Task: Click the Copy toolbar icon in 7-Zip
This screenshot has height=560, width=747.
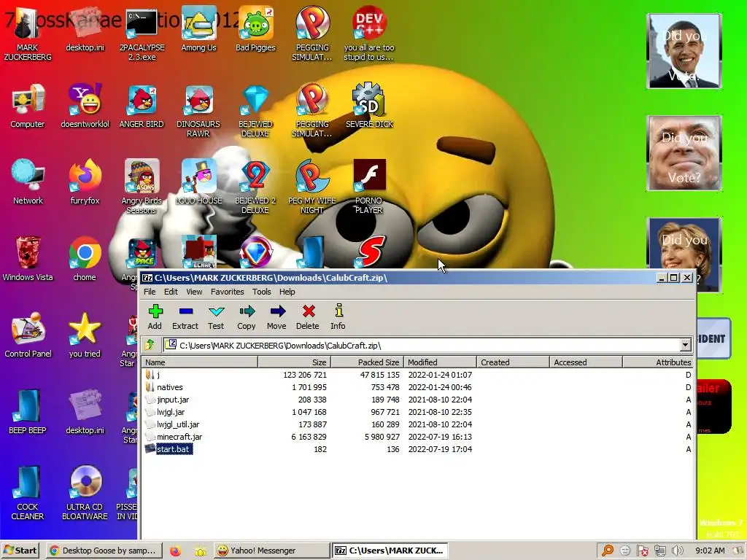Action: [247, 316]
